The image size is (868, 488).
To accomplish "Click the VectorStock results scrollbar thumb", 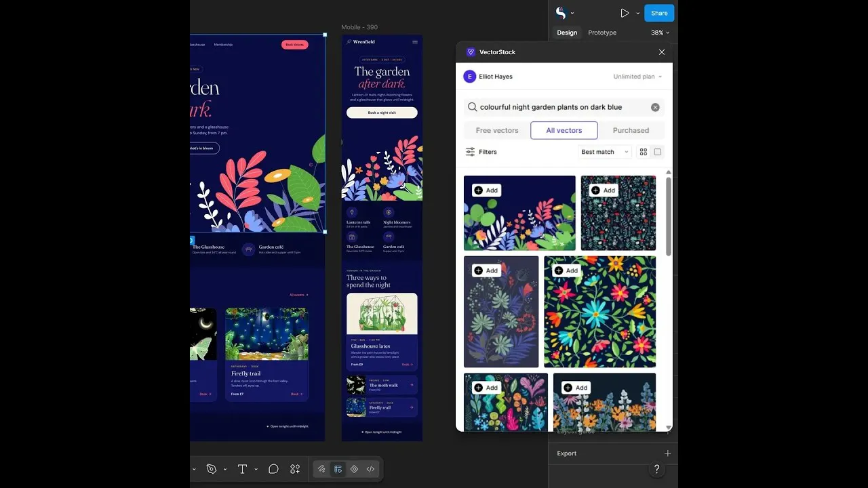I will 669,217.
